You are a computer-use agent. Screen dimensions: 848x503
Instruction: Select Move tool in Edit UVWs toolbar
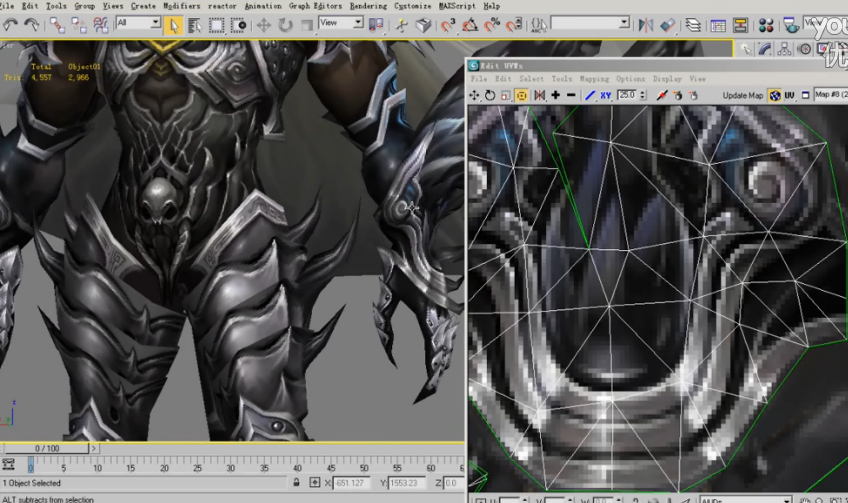coord(474,95)
